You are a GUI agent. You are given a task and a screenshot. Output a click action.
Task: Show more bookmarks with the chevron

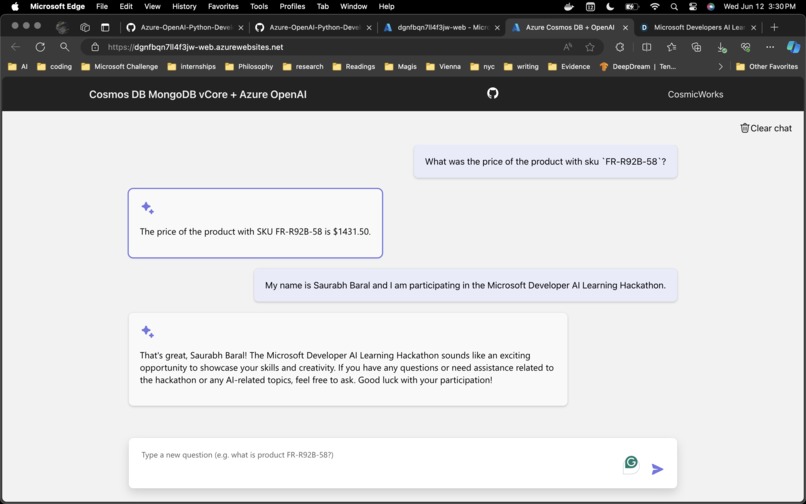pos(720,66)
